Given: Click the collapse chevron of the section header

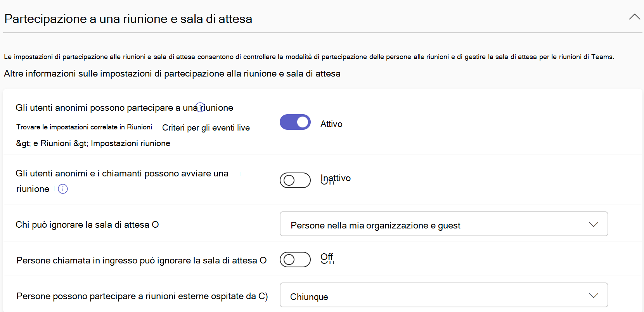Looking at the screenshot, I should (x=634, y=16).
